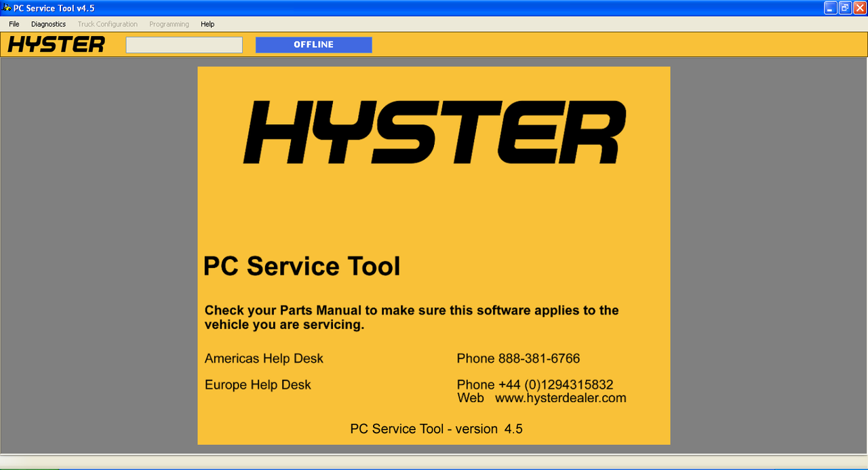Click the small Hyster logo in the toolbar

pyautogui.click(x=56, y=45)
